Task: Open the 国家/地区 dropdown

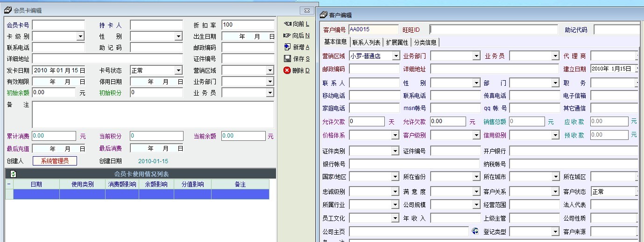Action: (395, 177)
